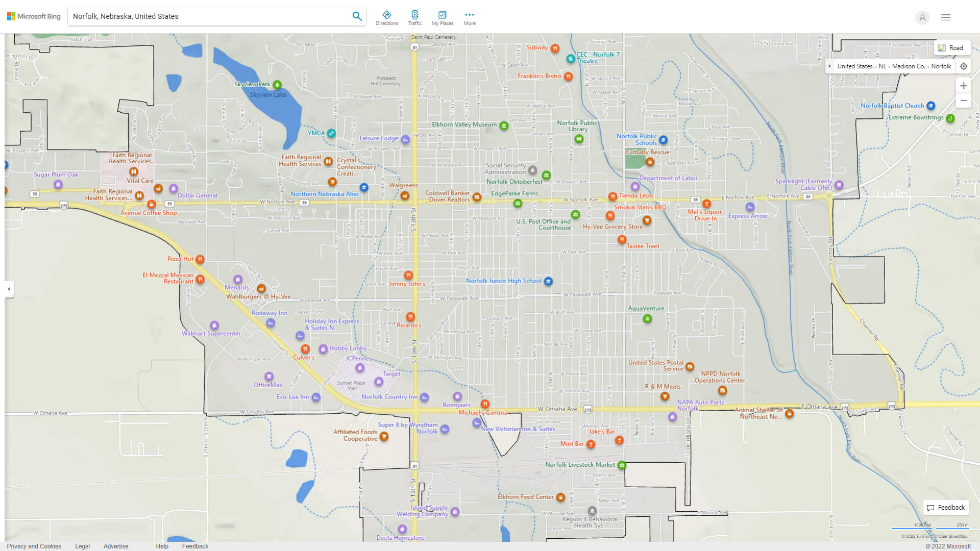This screenshot has width=980, height=551.
Task: Click the Help link at bottom
Action: point(161,545)
